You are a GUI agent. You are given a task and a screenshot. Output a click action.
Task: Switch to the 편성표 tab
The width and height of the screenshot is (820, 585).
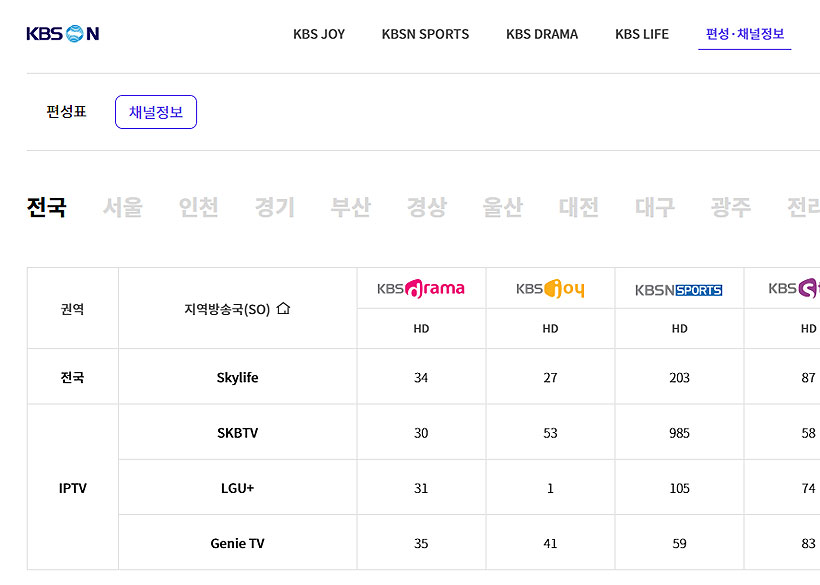tap(66, 111)
